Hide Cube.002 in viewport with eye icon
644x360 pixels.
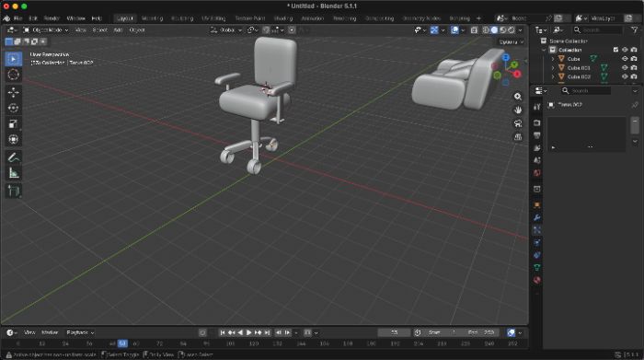click(625, 76)
